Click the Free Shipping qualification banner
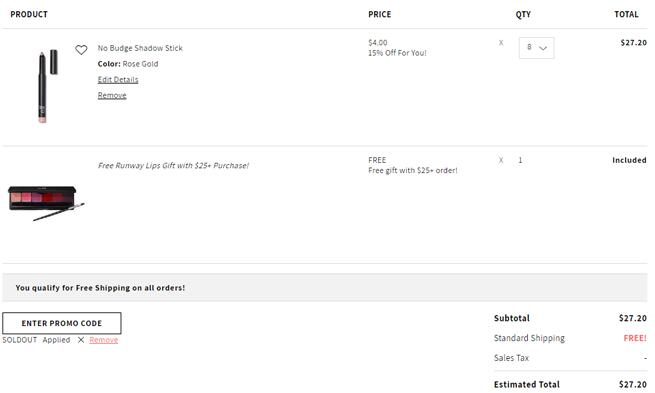655x393 pixels. [x=325, y=288]
